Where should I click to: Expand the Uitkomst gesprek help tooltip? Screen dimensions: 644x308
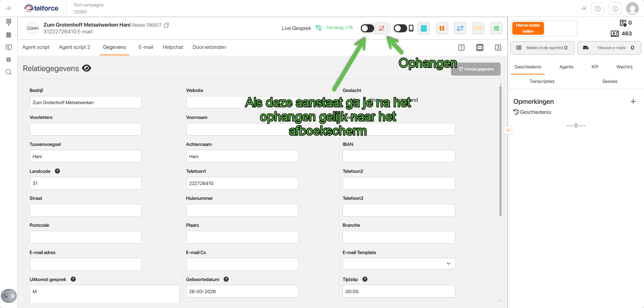click(x=73, y=279)
